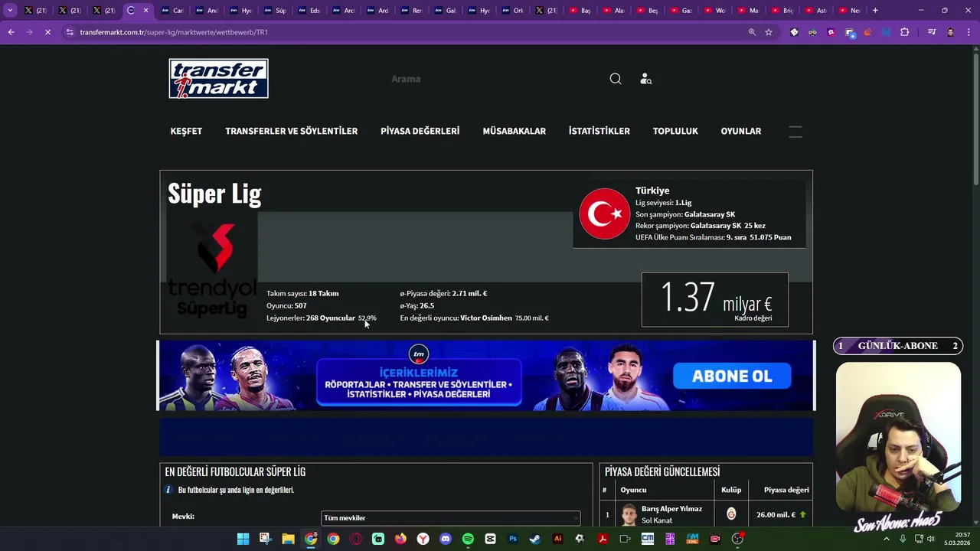Viewport: 980px width, 551px height.
Task: Click the new tab plus button
Action: (x=875, y=11)
